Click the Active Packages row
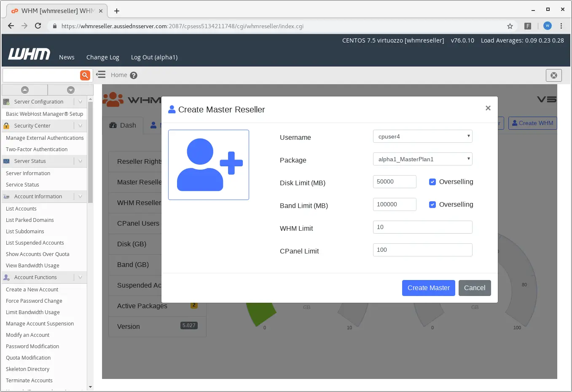The image size is (572, 392). pyautogui.click(x=157, y=306)
